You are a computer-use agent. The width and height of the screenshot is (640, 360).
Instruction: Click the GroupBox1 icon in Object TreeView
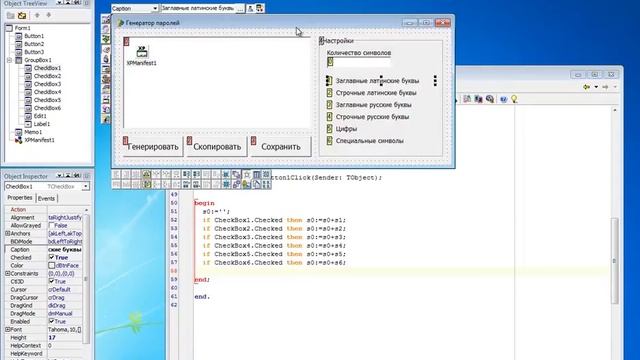tap(18, 60)
